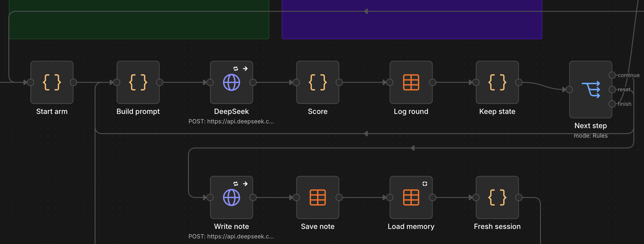This screenshot has height=244, width=644.
Task: Click the input port of Write note node
Action: (210, 197)
